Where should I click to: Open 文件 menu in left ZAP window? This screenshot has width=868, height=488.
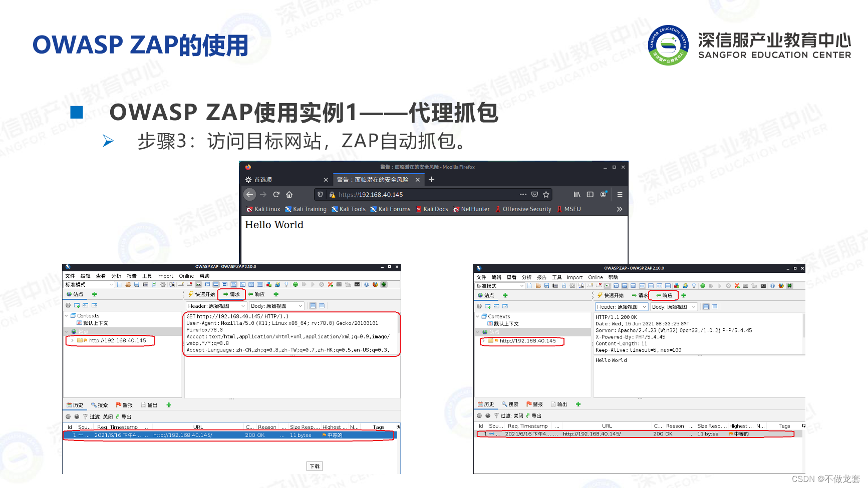[70, 276]
